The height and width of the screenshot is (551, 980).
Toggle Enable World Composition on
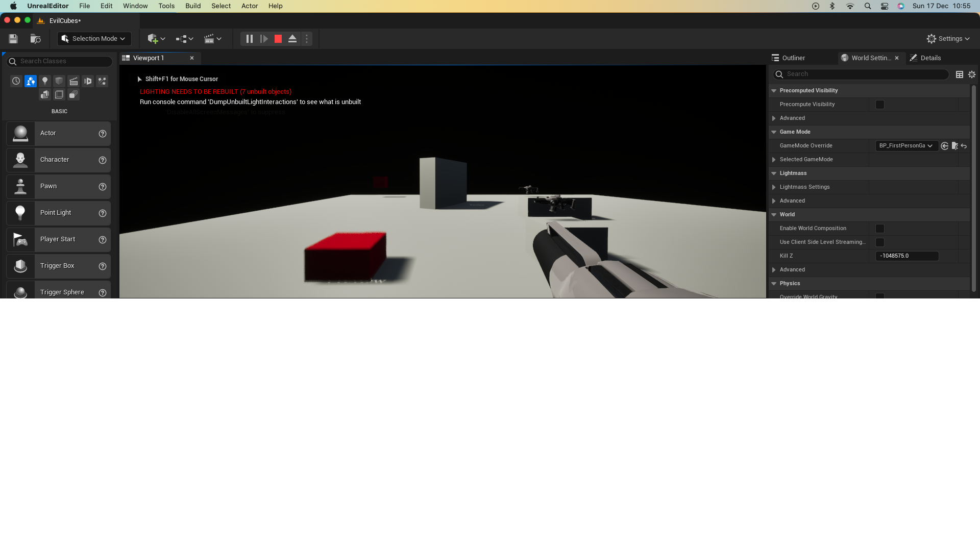point(879,229)
